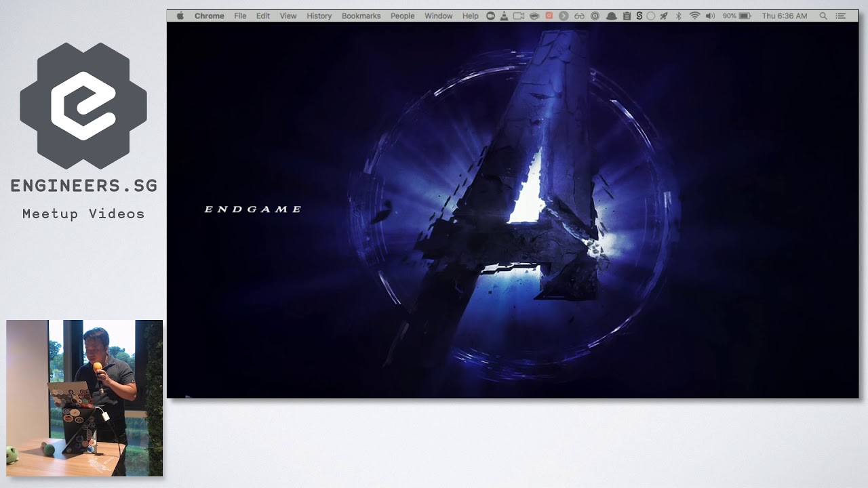
Task: Open the clipboard manager menu bar icon
Action: click(627, 16)
